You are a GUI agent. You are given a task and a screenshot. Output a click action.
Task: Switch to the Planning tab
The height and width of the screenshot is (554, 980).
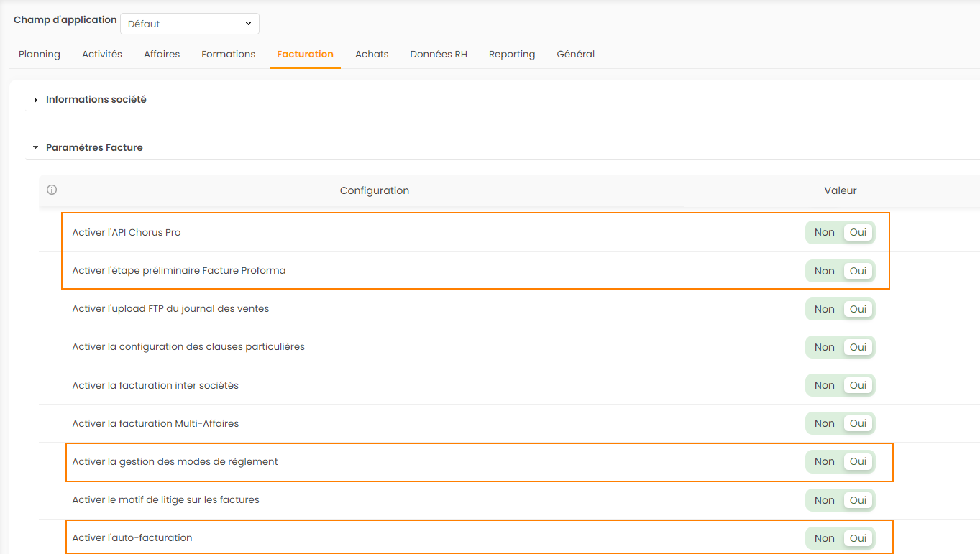40,54
